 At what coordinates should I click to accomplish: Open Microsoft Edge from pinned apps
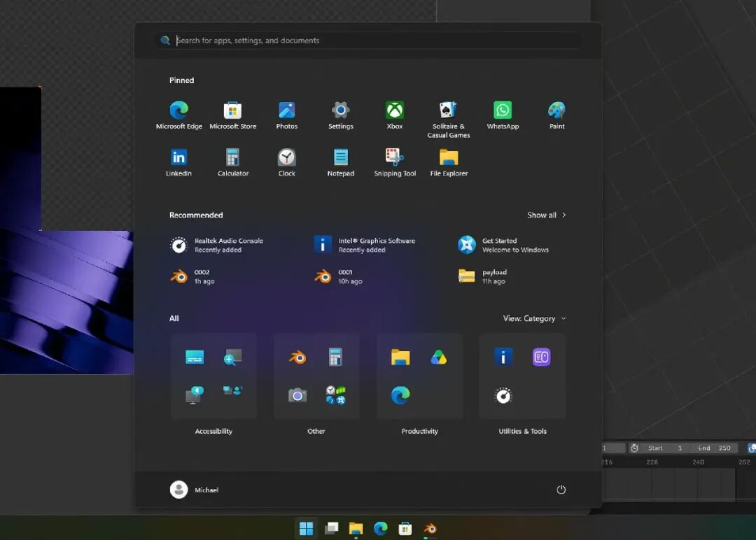179,115
